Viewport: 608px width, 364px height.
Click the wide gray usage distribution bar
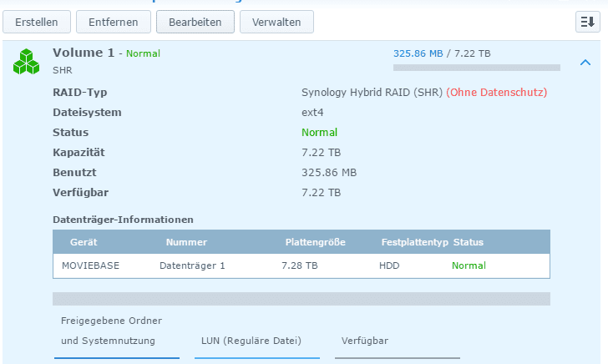pos(301,299)
